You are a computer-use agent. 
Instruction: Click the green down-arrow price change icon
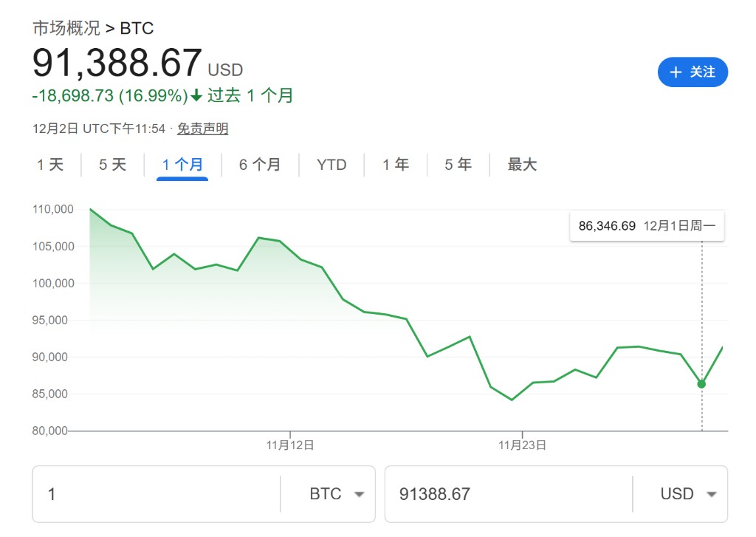[196, 95]
